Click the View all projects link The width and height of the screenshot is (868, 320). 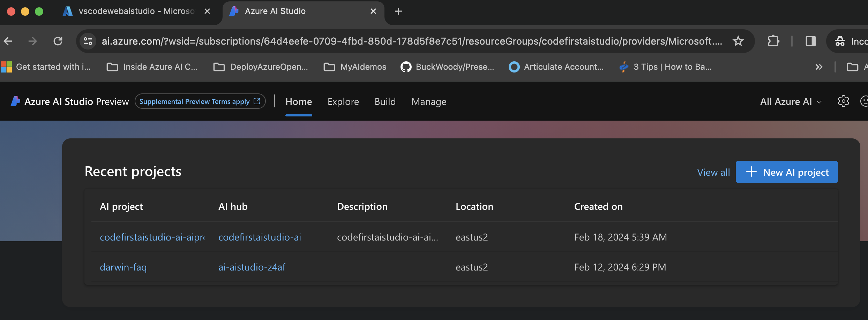(713, 172)
